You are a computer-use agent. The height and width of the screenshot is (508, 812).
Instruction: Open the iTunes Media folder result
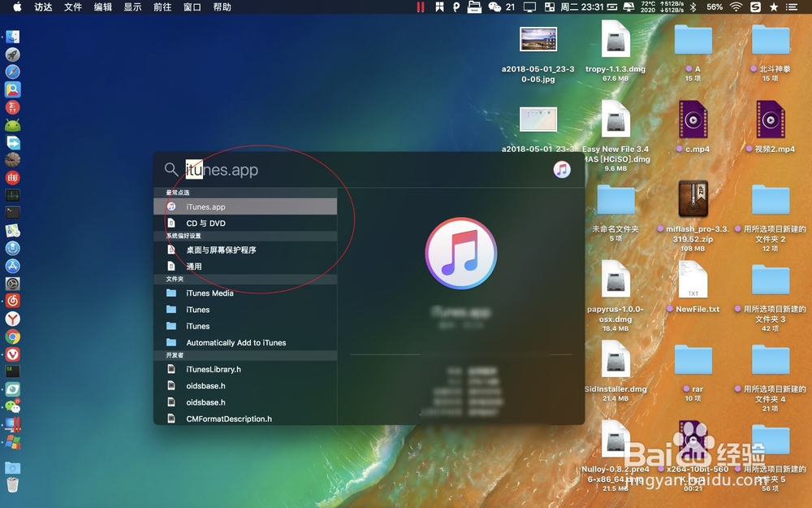pos(245,293)
